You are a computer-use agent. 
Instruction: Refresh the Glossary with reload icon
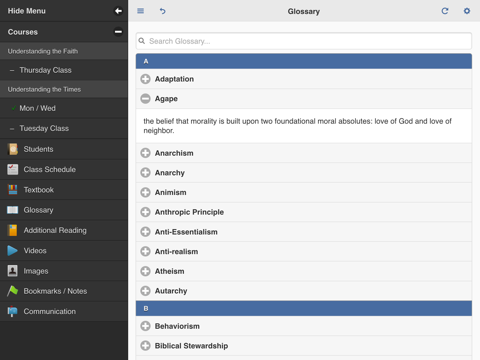click(x=445, y=11)
